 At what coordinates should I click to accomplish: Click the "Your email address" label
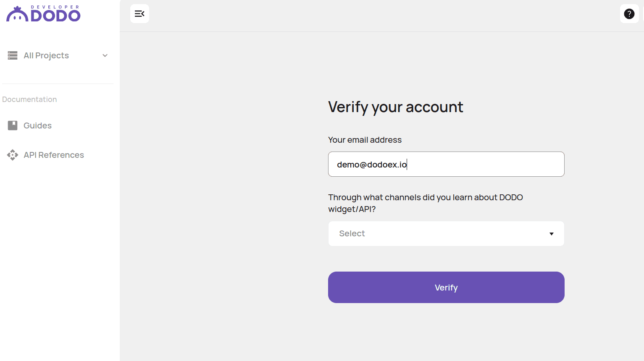coord(365,140)
